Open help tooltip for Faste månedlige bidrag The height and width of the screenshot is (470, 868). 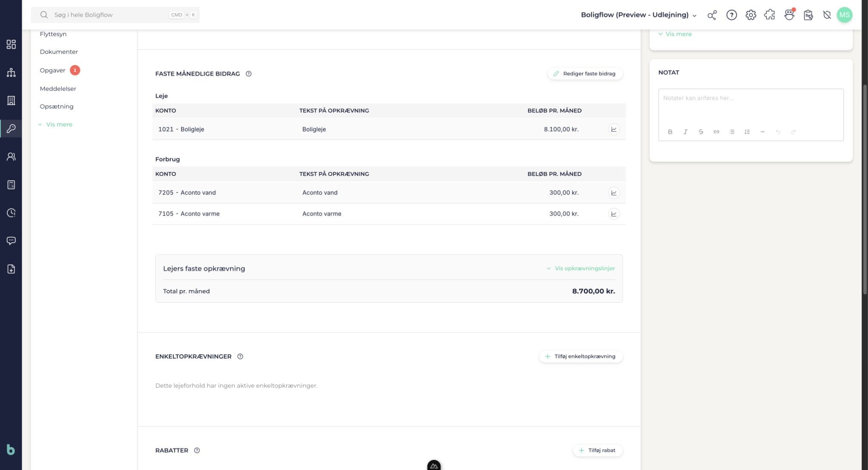point(249,74)
